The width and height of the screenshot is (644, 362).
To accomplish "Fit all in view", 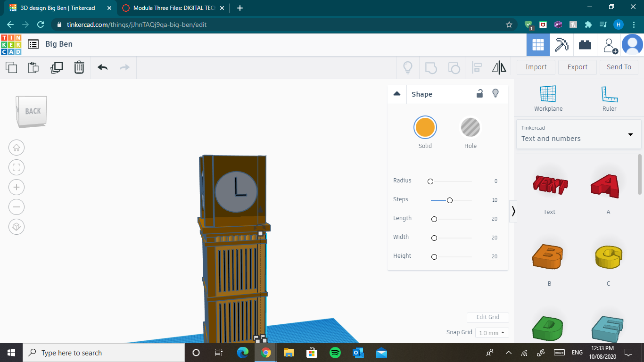I will click(x=17, y=167).
